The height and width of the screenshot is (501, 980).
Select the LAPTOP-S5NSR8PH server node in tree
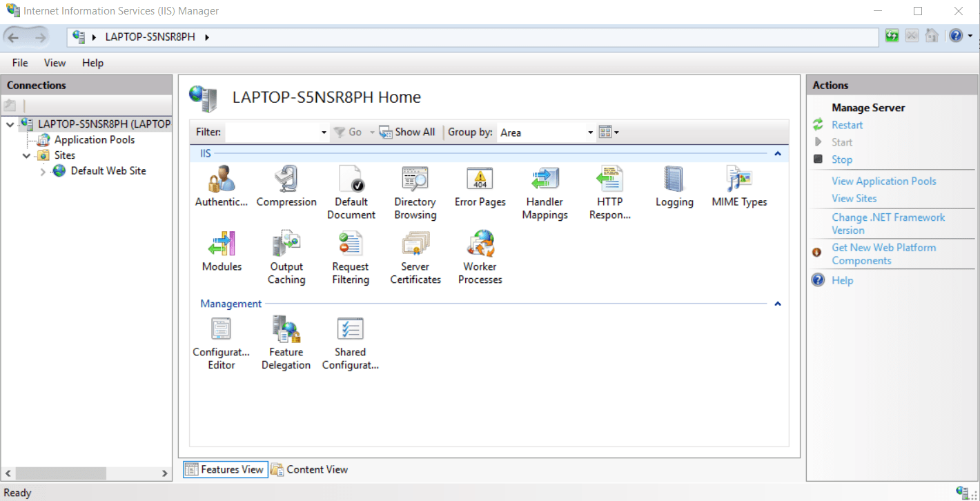click(x=104, y=124)
